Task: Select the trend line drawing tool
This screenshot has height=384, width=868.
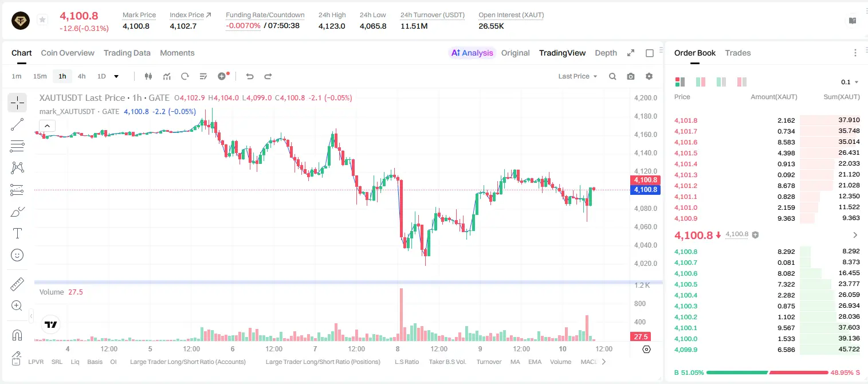Action: [17, 124]
